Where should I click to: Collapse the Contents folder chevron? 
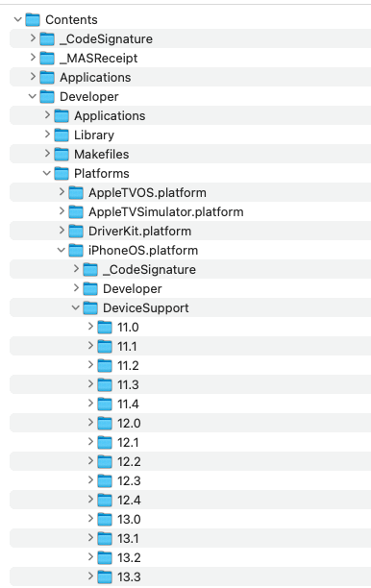pos(17,19)
